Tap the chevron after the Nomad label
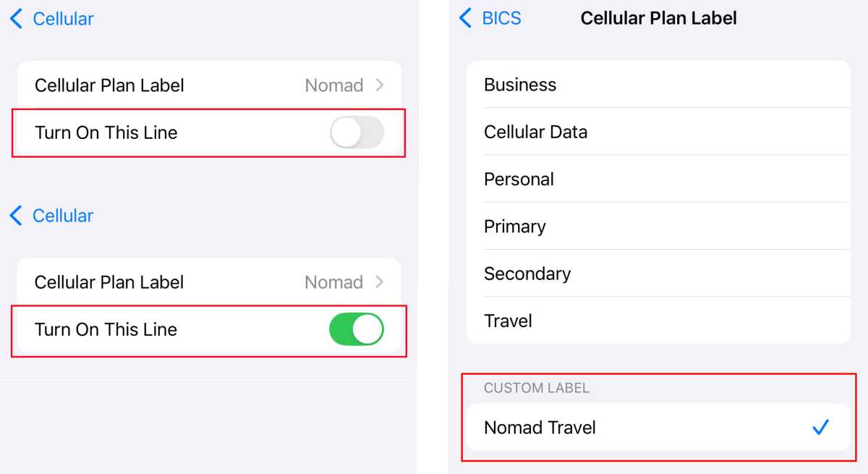The height and width of the screenshot is (474, 868). coord(381,85)
